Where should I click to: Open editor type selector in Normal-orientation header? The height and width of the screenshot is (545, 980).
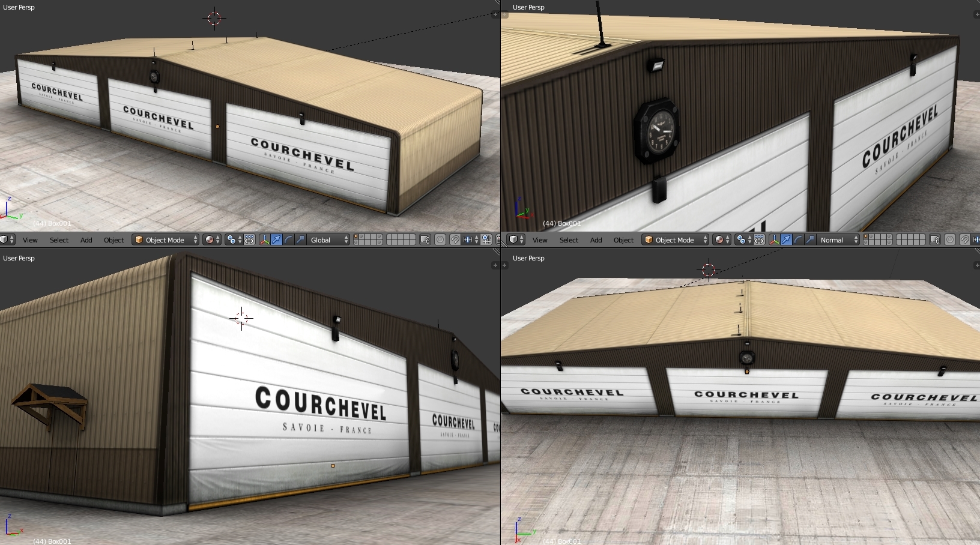click(517, 239)
